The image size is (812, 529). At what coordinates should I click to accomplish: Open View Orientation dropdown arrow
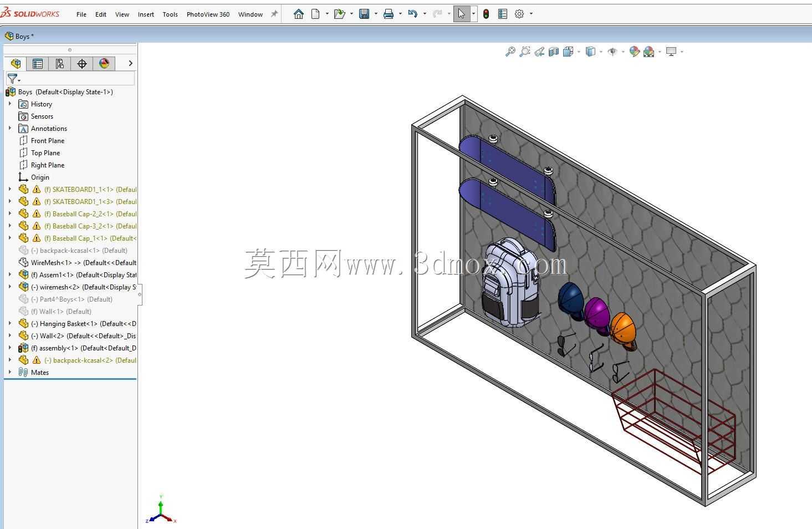tap(579, 52)
